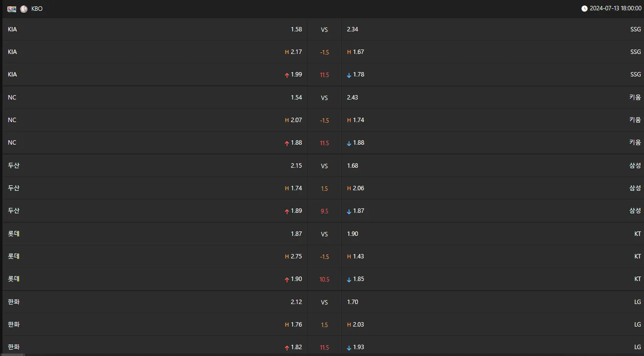Image resolution: width=644 pixels, height=356 pixels.
Task: Click the country flag icon in header
Action: tap(12, 9)
